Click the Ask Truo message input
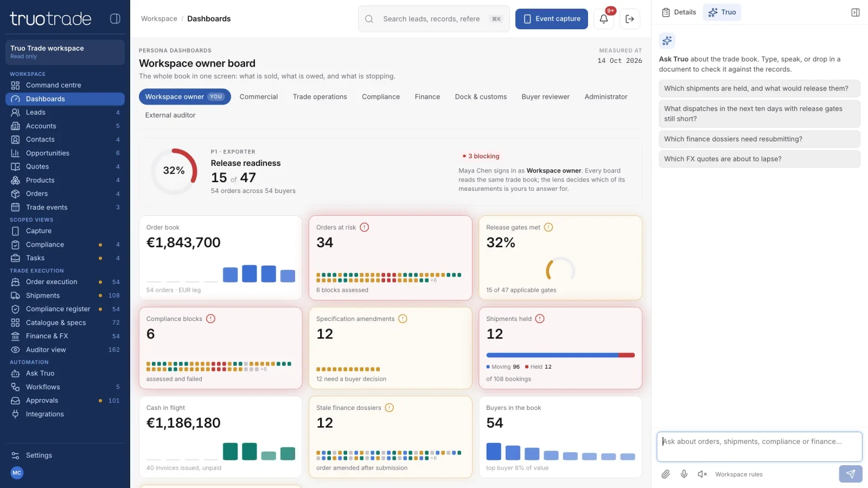868x488 pixels. click(759, 447)
